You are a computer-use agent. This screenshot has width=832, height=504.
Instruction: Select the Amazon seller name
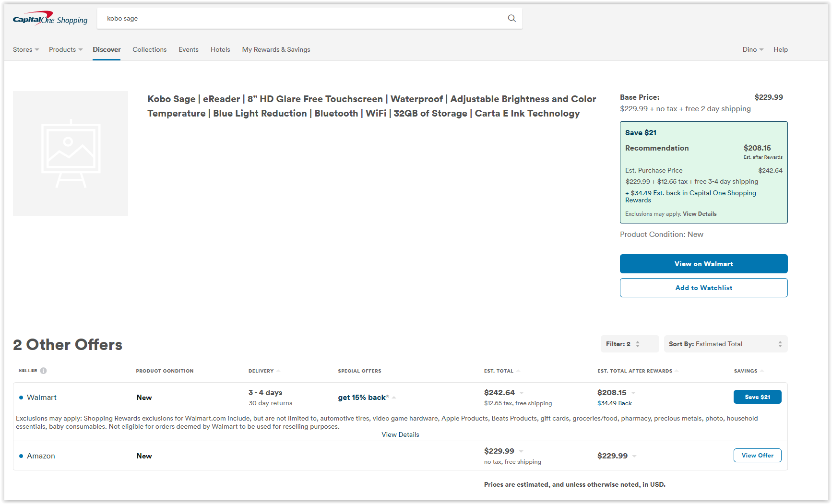coord(41,456)
